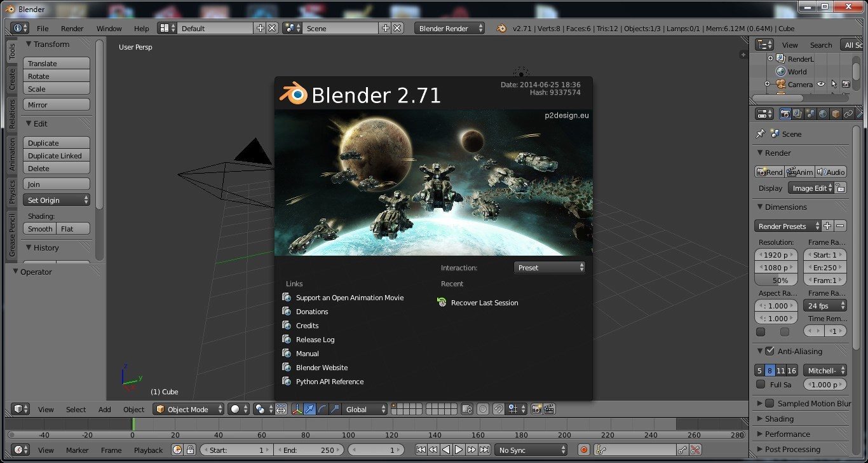The height and width of the screenshot is (463, 868).
Task: Select Smooth shading
Action: (40, 229)
